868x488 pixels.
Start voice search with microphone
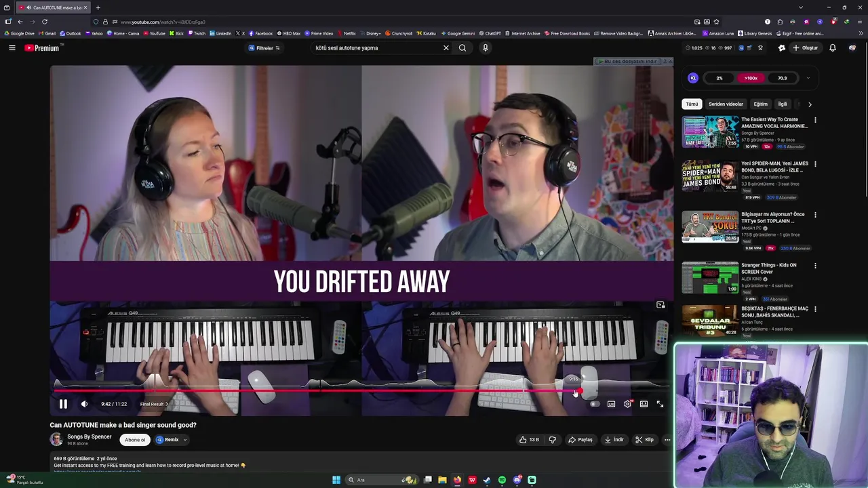tap(485, 48)
